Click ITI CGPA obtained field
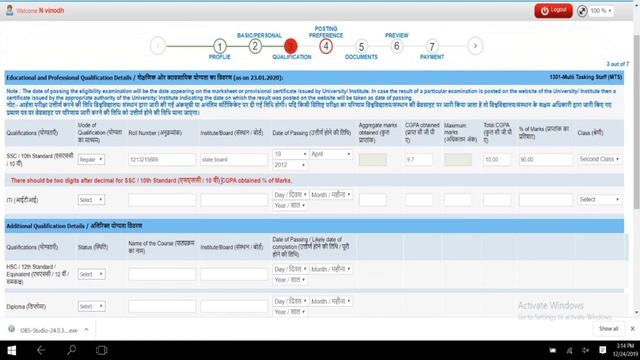This screenshot has width=640, height=360. pos(419,200)
